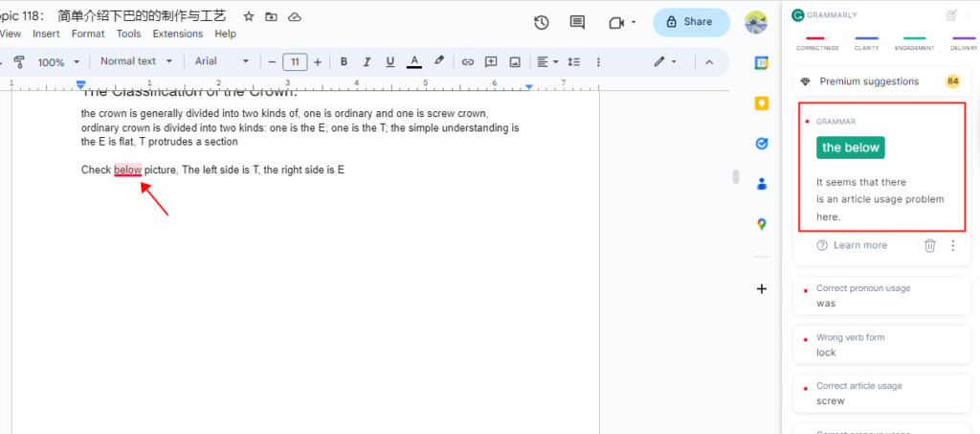Click the document vertical scrollbar thumb

click(736, 177)
